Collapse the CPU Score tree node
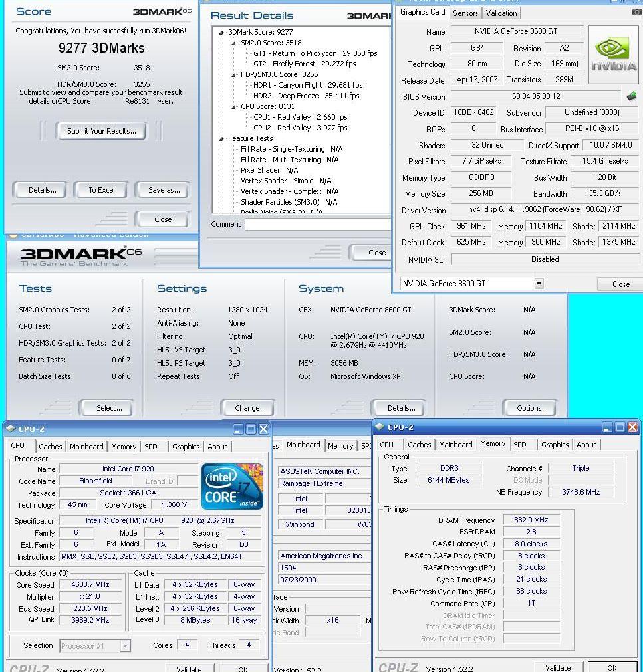 tap(233, 107)
